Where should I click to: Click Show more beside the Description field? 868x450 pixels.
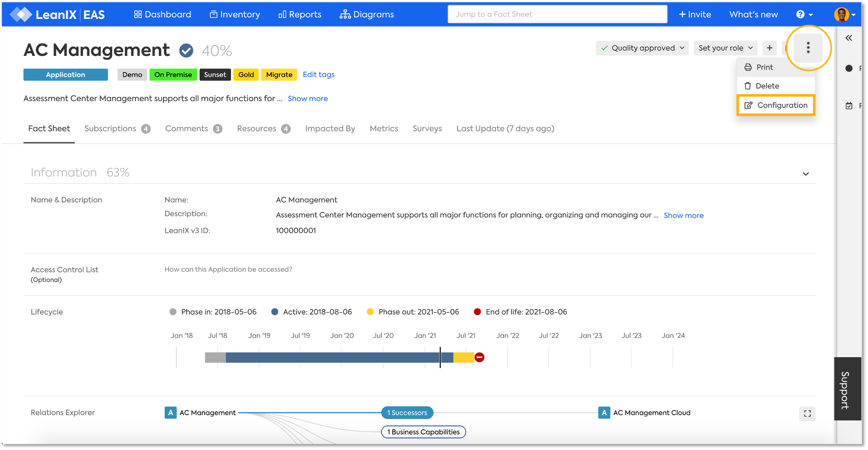pos(683,216)
